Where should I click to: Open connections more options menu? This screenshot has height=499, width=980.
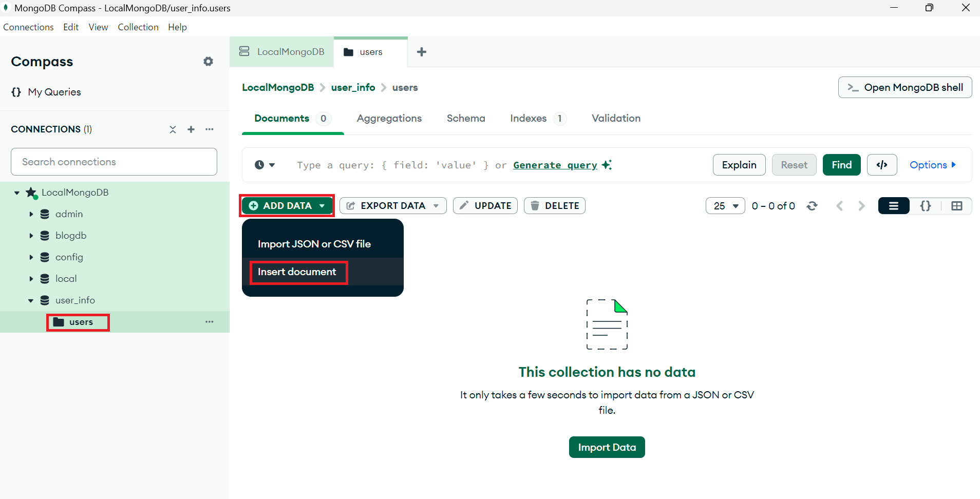pyautogui.click(x=210, y=129)
